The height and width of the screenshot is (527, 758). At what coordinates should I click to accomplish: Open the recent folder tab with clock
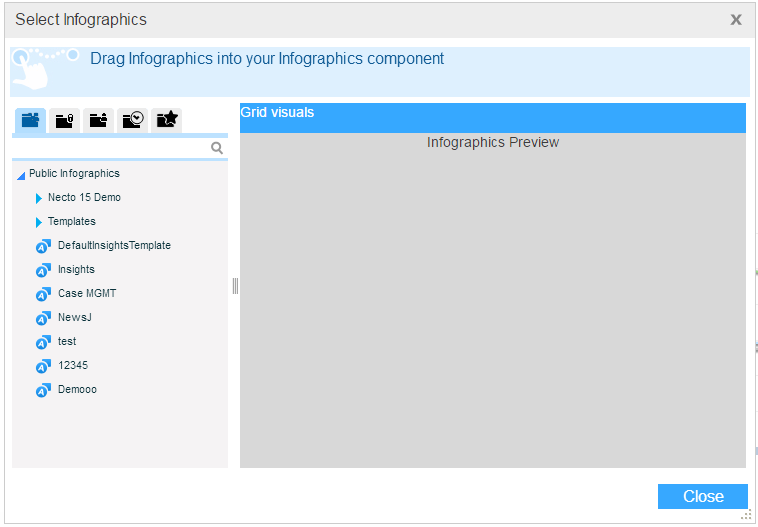pyautogui.click(x=132, y=120)
